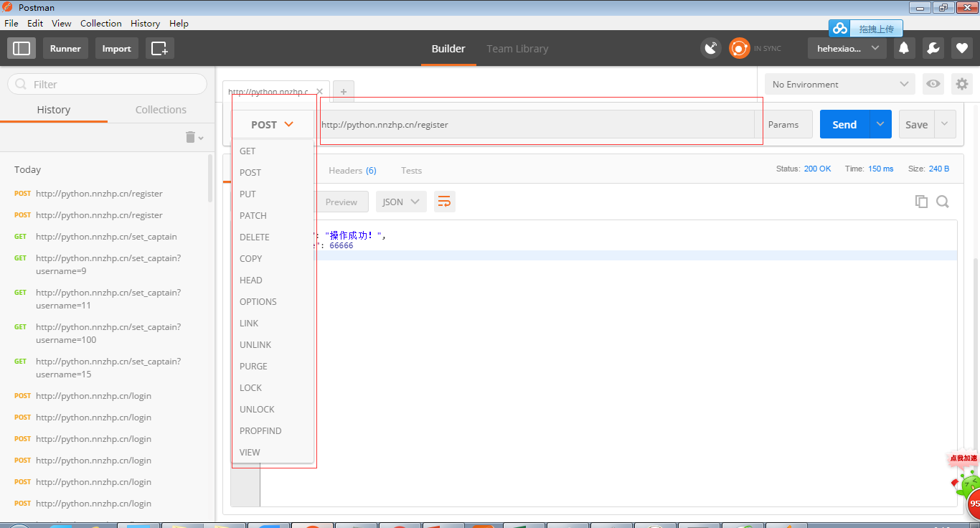Click the new window icon

point(159,49)
